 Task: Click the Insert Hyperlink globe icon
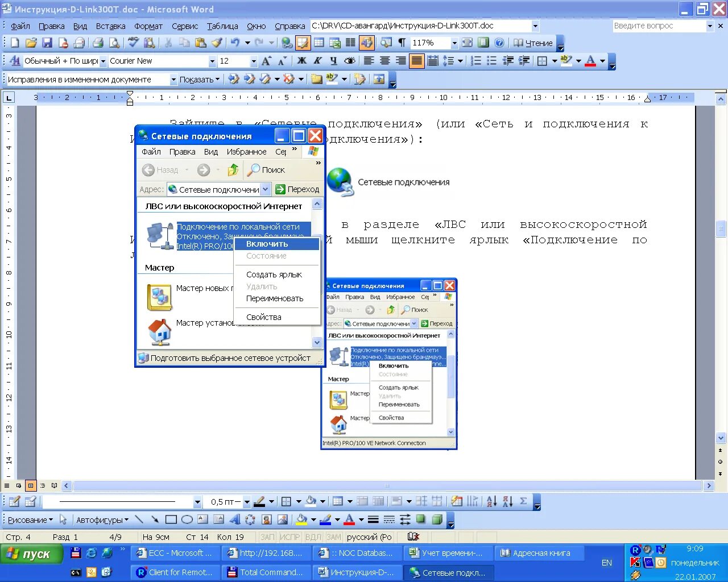pyautogui.click(x=287, y=43)
